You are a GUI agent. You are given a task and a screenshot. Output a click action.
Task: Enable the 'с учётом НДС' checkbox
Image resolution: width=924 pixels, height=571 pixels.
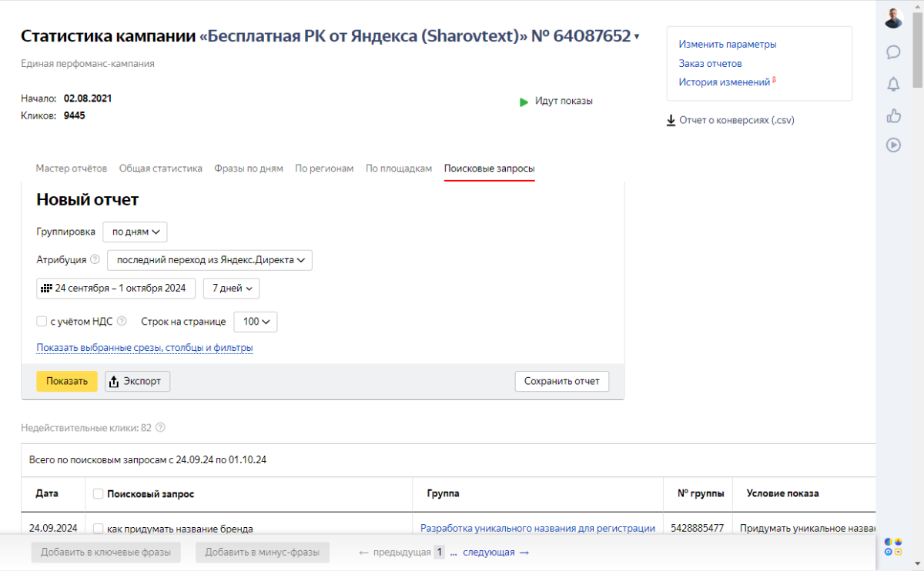coord(42,322)
